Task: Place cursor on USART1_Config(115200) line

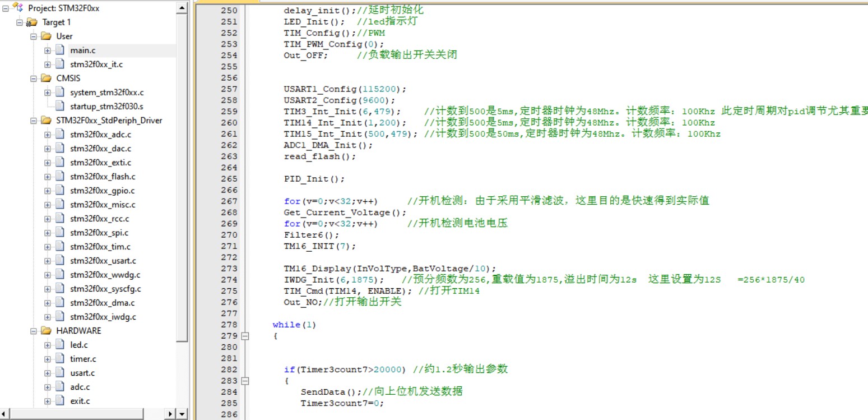Action: coord(345,89)
